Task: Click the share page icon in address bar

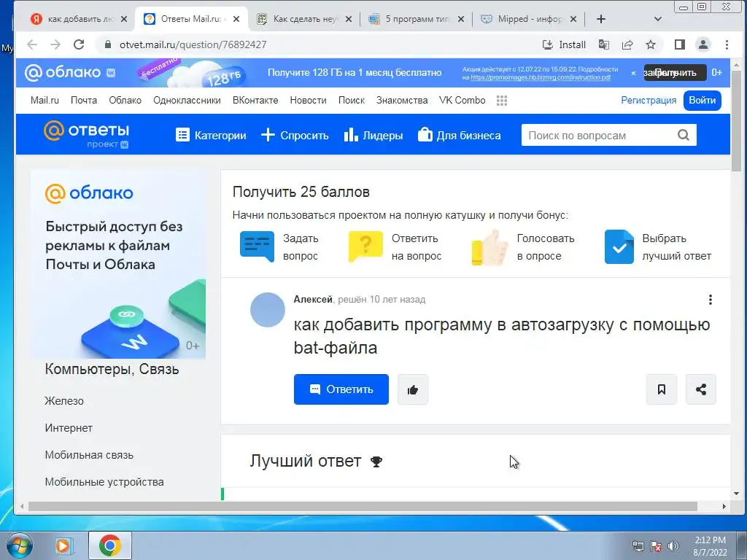Action: 627,44
